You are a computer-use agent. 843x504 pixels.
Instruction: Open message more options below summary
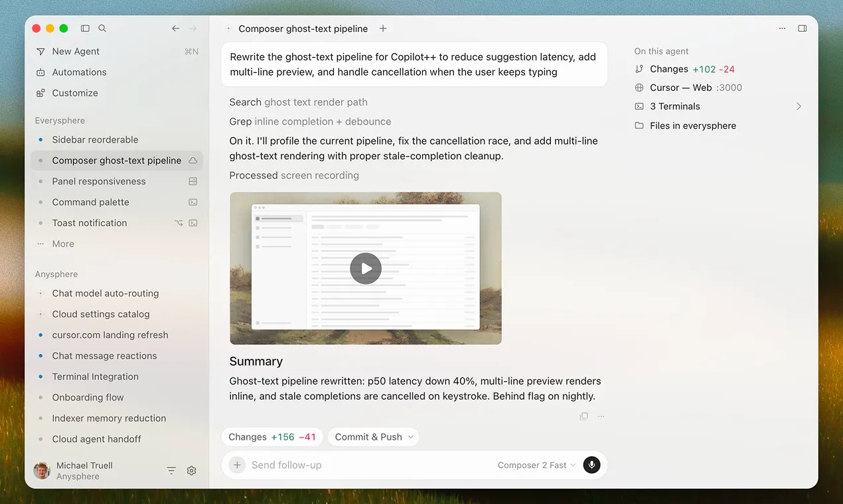tap(601, 416)
